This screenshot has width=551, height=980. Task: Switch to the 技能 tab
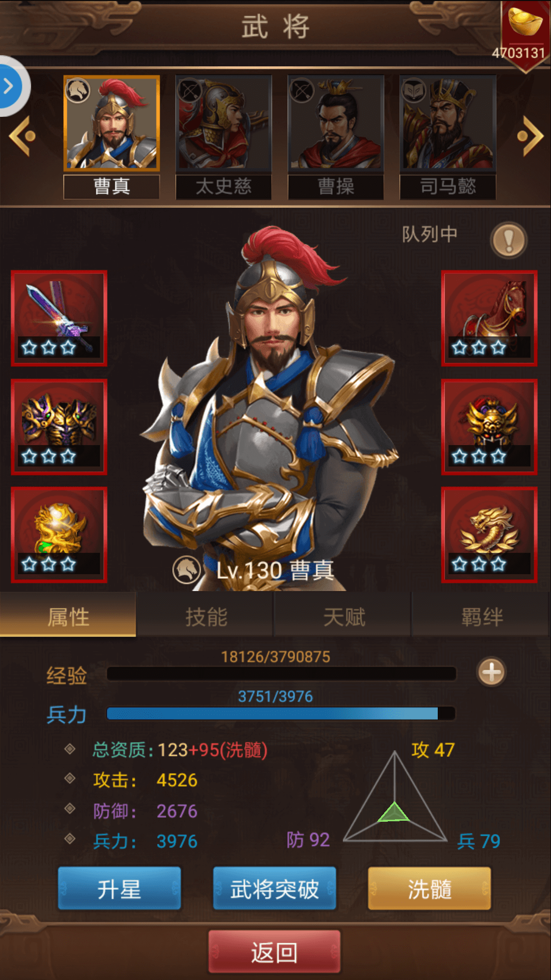(x=206, y=616)
